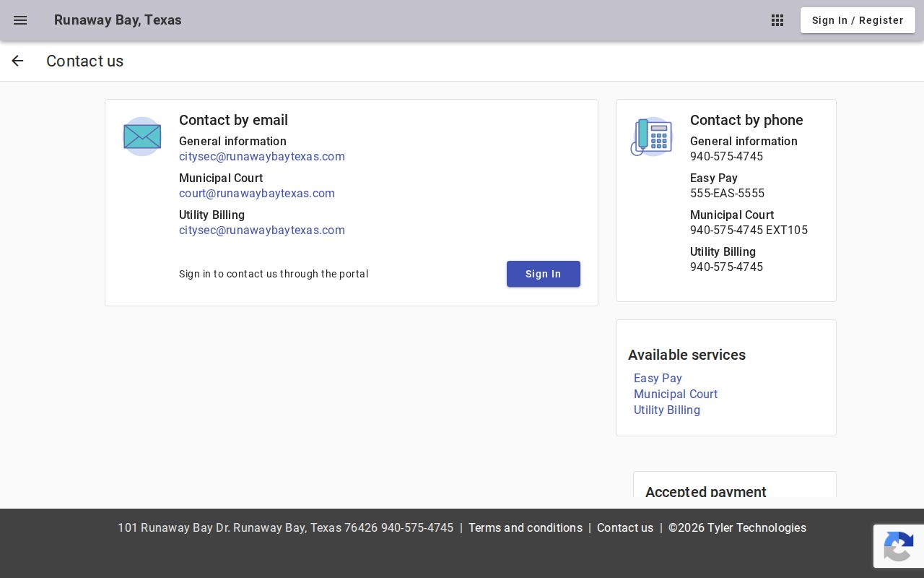This screenshot has width=924, height=578.
Task: Select the Easy Pay number 555-EAS-5555
Action: [x=727, y=194]
